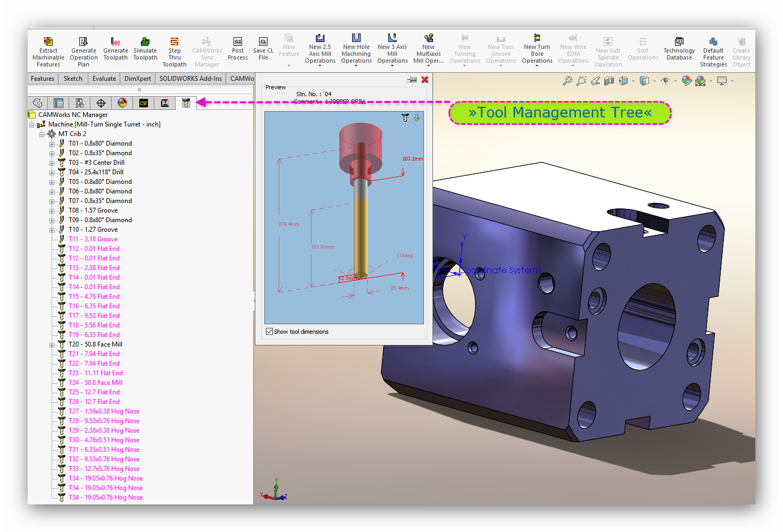Open the DisplayManager color-ball panel tab
783x532 pixels.
click(122, 103)
